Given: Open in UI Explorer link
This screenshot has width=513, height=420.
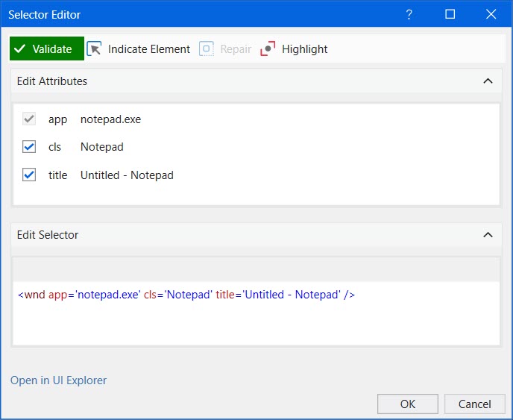Looking at the screenshot, I should pos(59,380).
